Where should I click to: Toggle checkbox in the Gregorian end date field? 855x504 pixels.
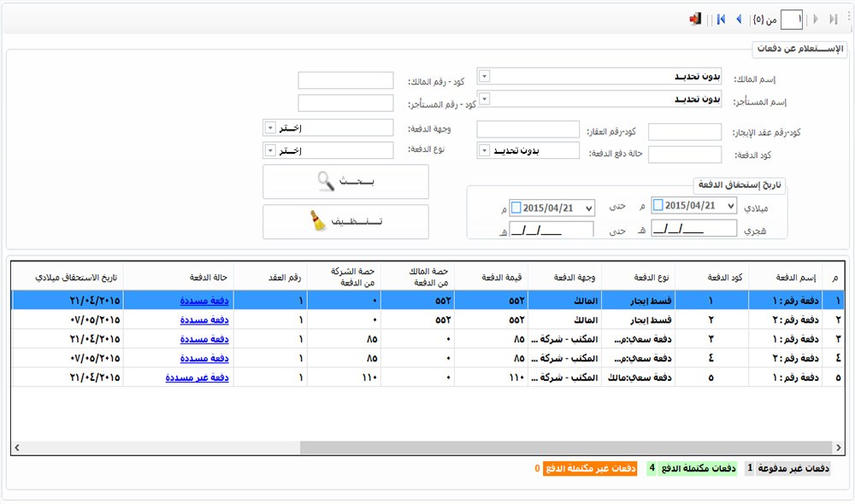pyautogui.click(x=516, y=207)
